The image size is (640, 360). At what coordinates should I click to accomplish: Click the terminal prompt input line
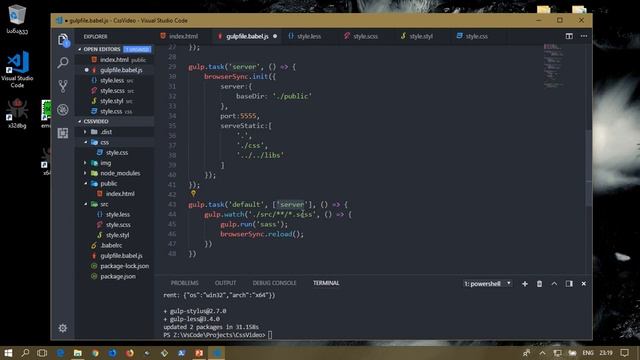click(x=269, y=335)
